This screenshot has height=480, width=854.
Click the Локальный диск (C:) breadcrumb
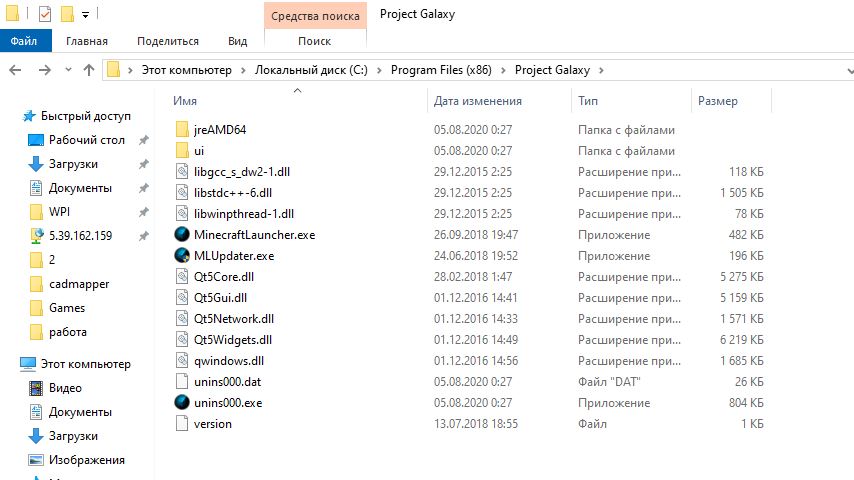click(312, 70)
